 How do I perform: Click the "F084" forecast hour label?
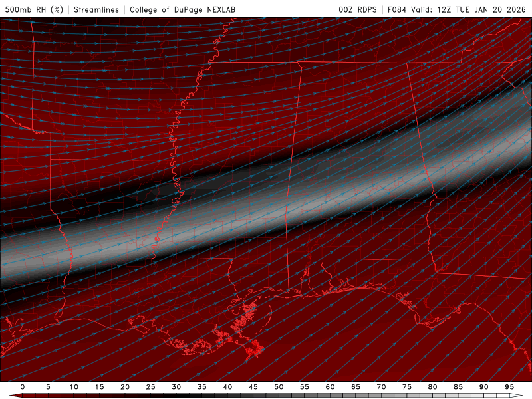[397, 9]
